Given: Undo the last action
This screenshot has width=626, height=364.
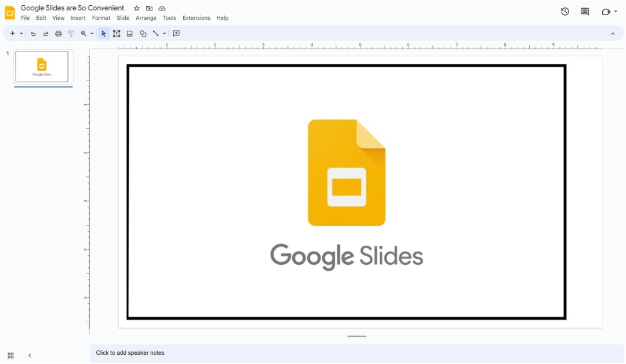Looking at the screenshot, I should click(33, 33).
